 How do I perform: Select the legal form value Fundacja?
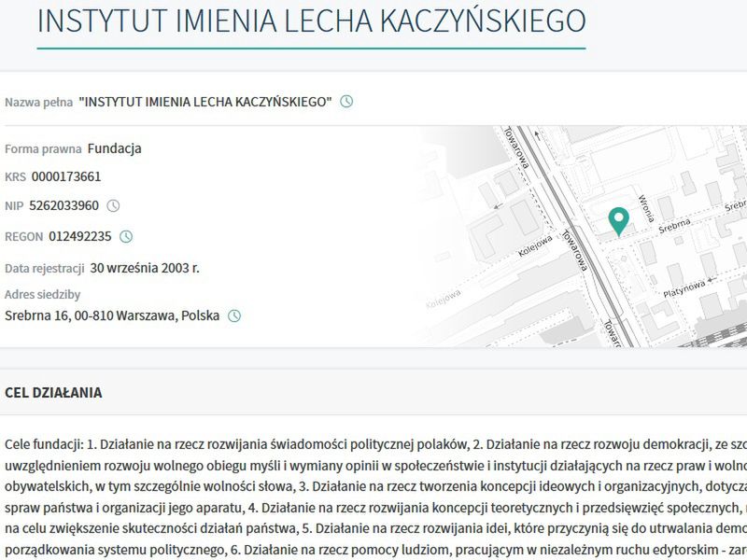(114, 148)
